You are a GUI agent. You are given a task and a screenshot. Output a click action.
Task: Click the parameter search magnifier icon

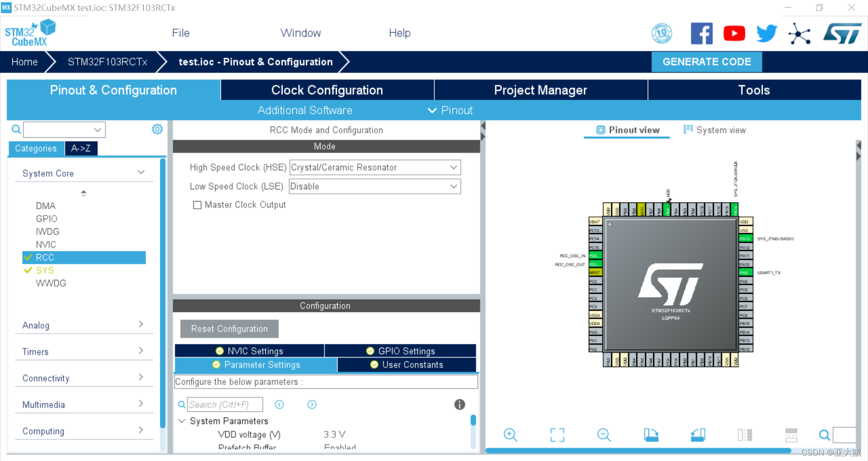tap(181, 405)
